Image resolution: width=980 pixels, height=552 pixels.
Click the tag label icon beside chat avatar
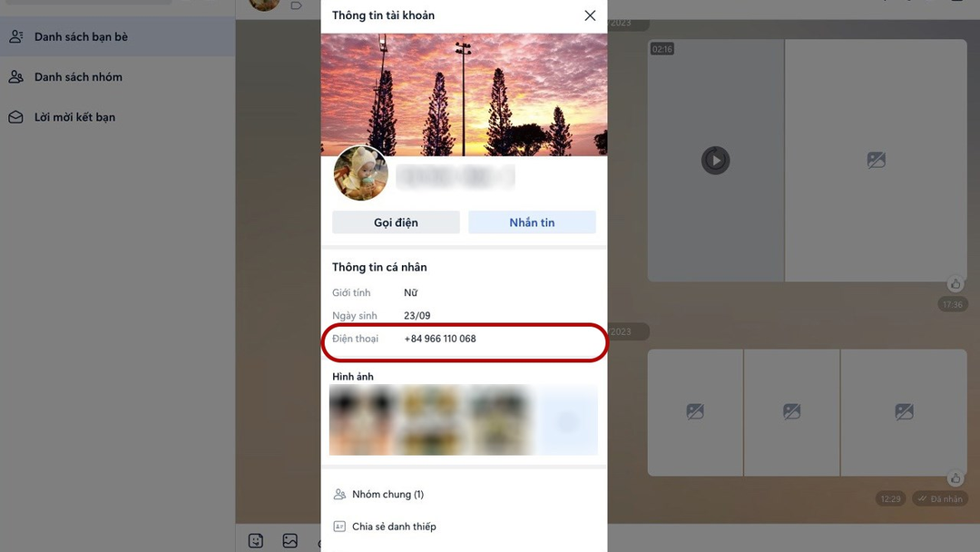click(x=296, y=5)
